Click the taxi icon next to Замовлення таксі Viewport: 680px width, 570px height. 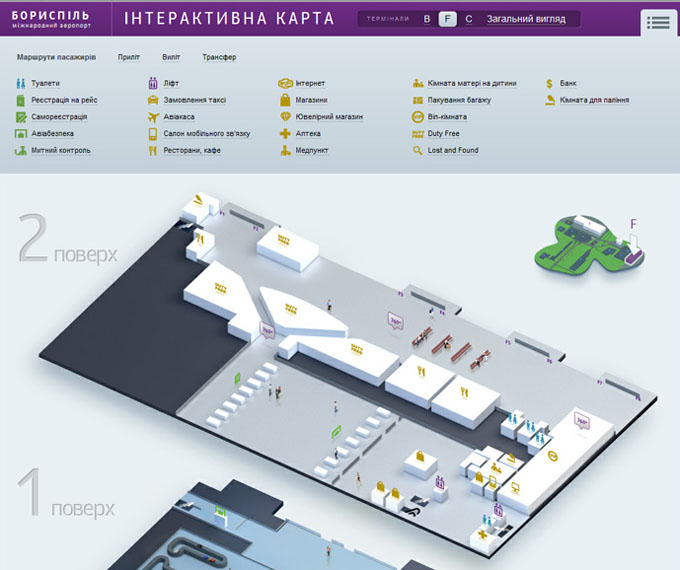point(153,100)
